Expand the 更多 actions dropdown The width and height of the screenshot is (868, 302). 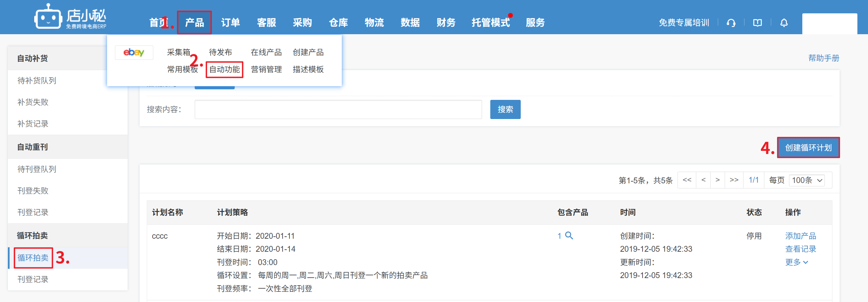(796, 262)
